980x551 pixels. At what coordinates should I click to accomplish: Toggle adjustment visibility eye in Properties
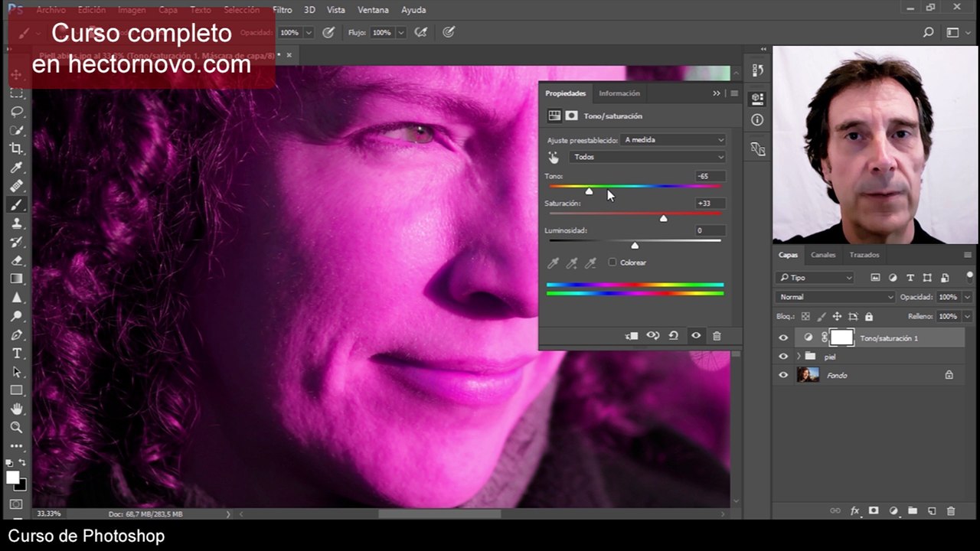696,336
